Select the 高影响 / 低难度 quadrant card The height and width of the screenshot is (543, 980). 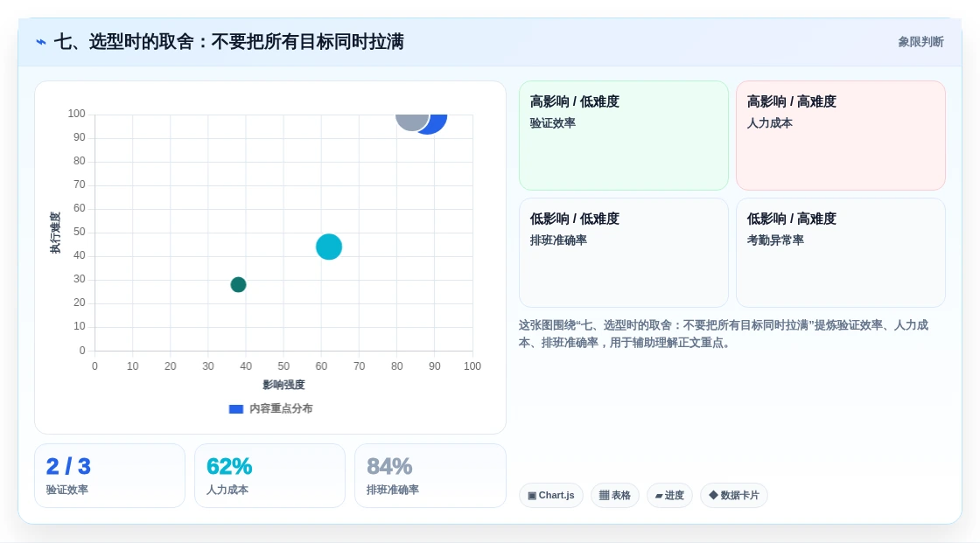click(x=624, y=136)
